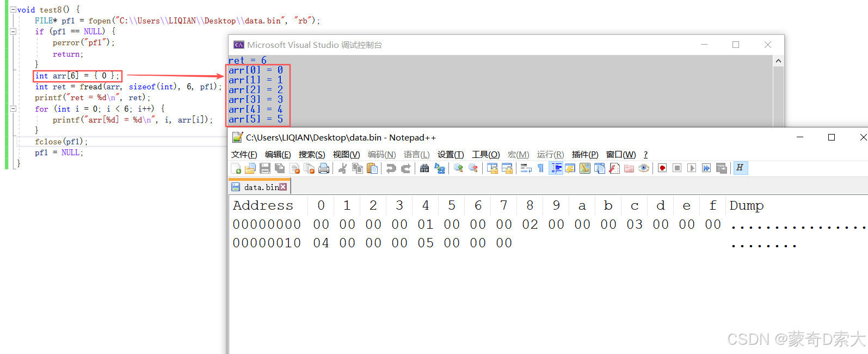Click the user-defined language icon
The image size is (868, 354).
coord(570,168)
